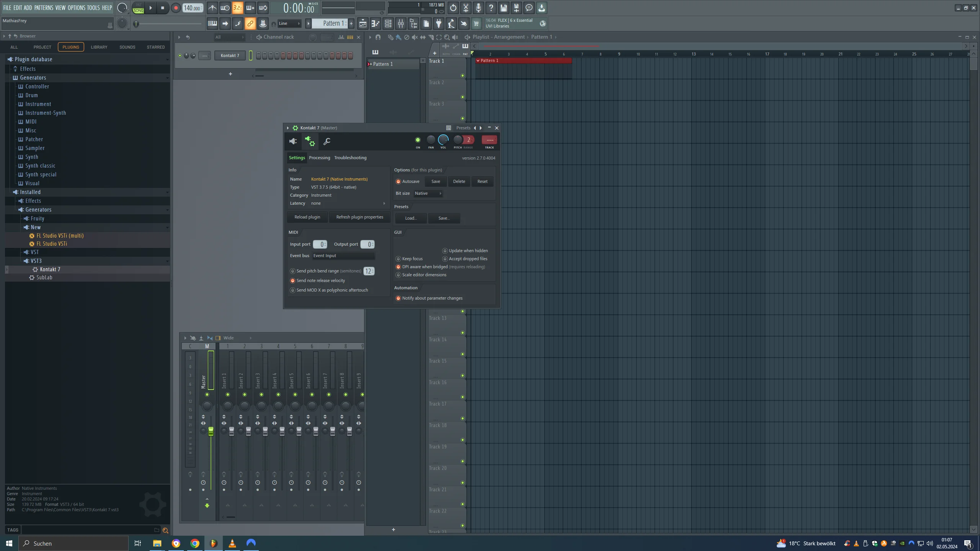Expand the Fruity folder in browser
This screenshot has height=551, width=980.
(37, 218)
